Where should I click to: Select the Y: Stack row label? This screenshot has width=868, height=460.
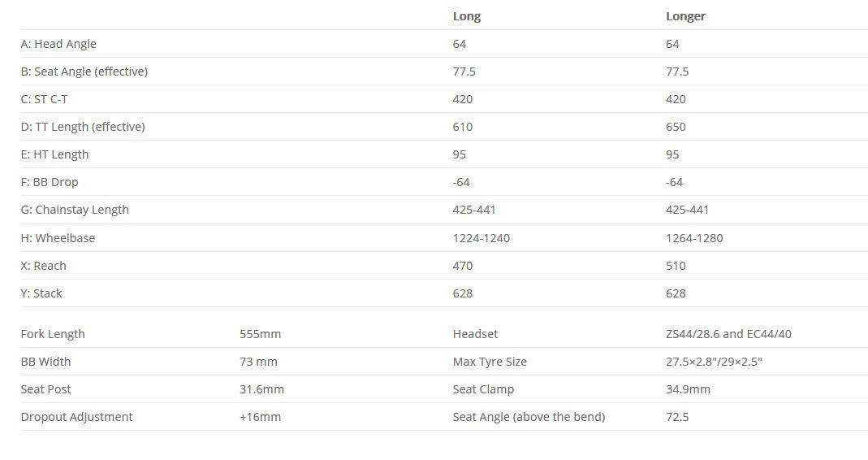tap(41, 293)
